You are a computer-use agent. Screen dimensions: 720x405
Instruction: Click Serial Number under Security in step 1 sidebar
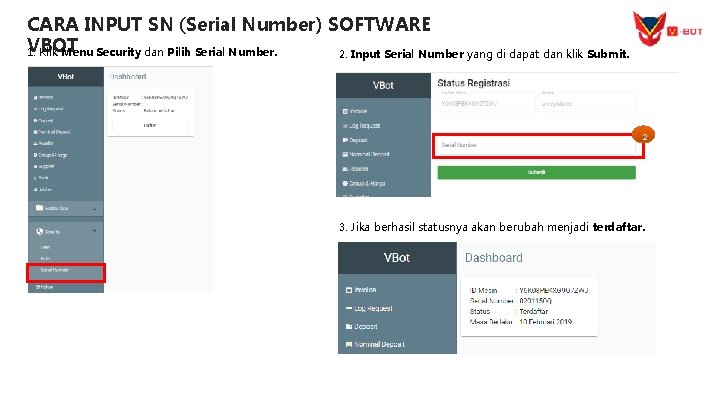point(54,270)
